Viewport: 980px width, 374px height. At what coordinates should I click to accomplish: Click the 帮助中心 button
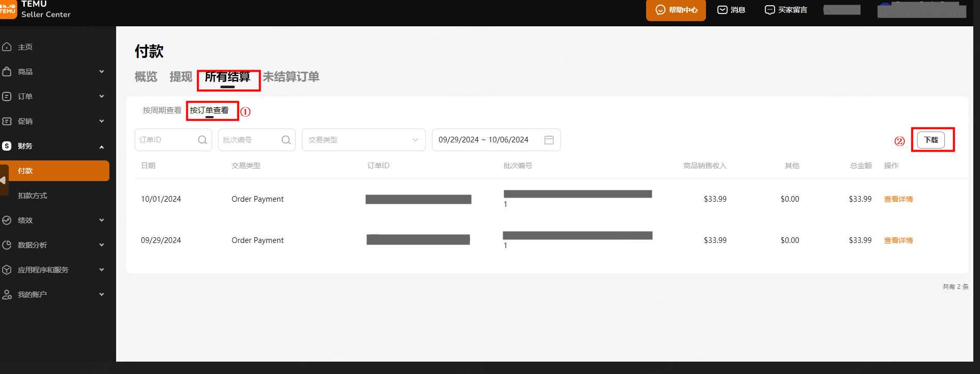pyautogui.click(x=676, y=10)
